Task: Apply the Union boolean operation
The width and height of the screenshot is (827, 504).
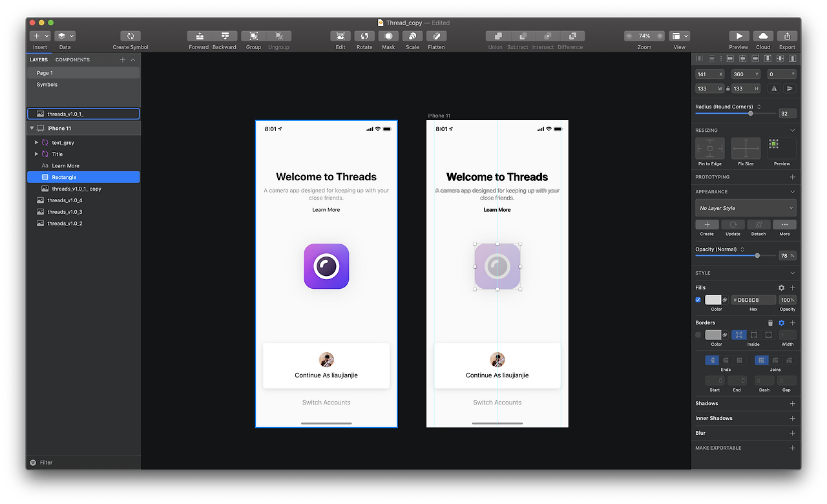Action: [498, 36]
